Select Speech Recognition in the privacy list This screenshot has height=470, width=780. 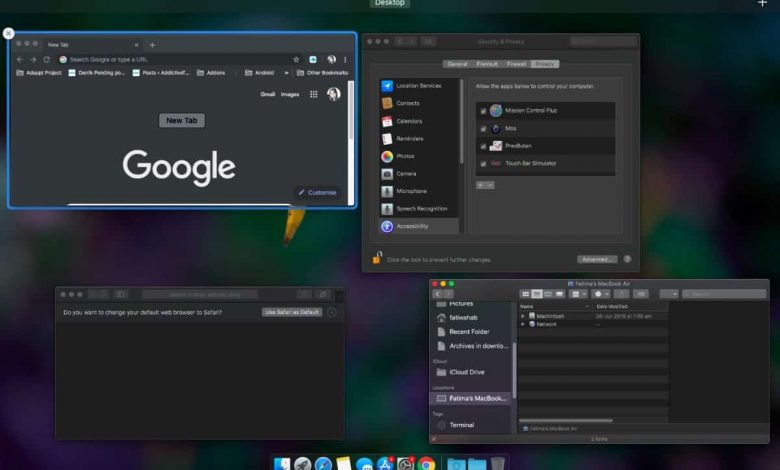419,208
